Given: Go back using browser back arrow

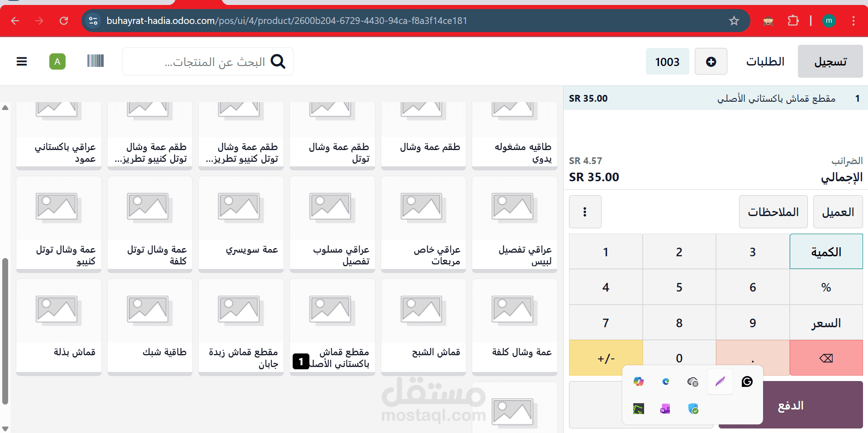Looking at the screenshot, I should [15, 21].
